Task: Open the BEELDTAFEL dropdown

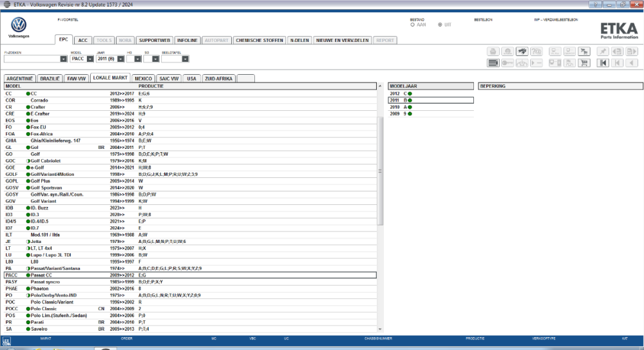Action: 185,59
